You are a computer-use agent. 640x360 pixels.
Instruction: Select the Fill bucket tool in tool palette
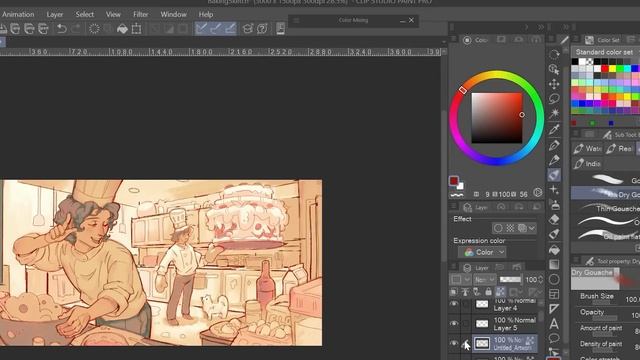554,249
